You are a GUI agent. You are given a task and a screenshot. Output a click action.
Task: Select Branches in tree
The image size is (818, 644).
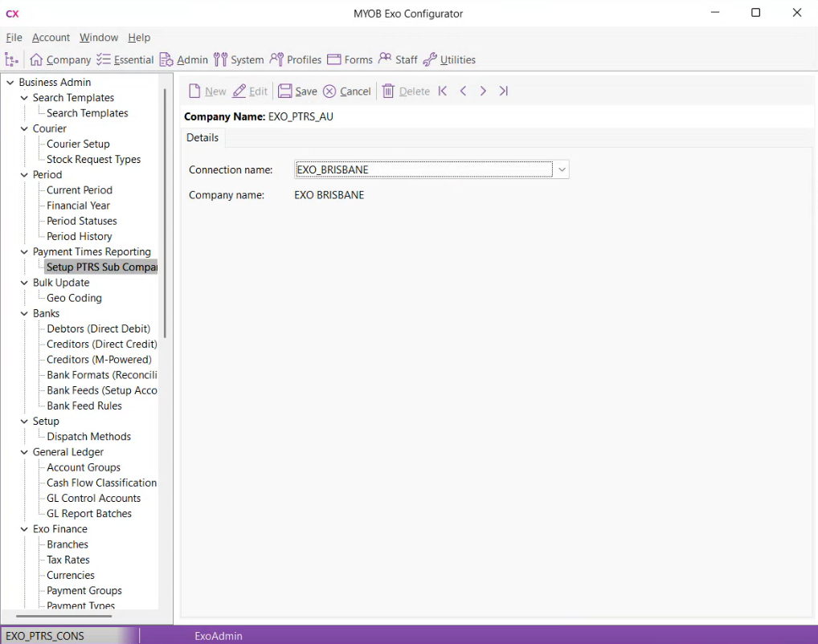coord(67,544)
